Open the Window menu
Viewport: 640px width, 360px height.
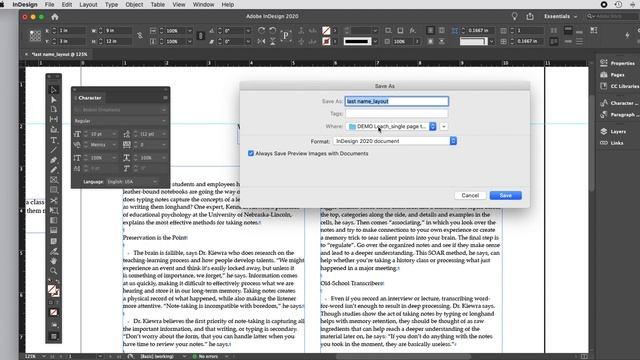pos(203,4)
